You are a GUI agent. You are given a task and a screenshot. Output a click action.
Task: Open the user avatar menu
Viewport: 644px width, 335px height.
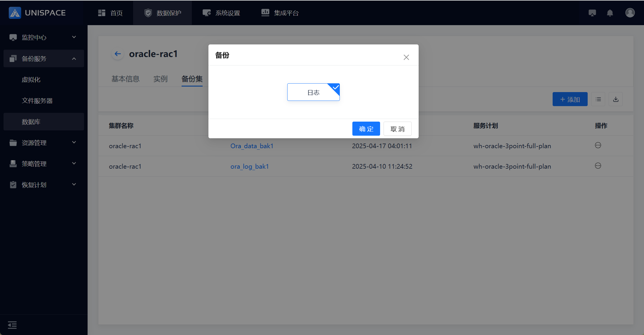[630, 13]
